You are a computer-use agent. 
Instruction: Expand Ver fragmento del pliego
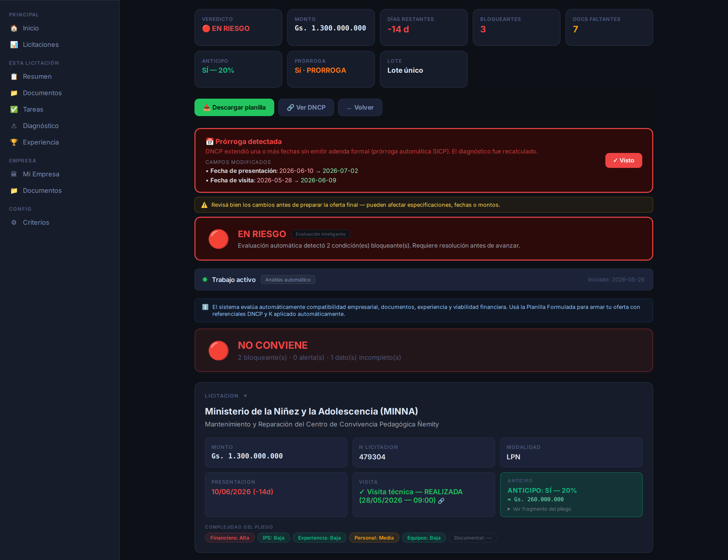coord(539,509)
